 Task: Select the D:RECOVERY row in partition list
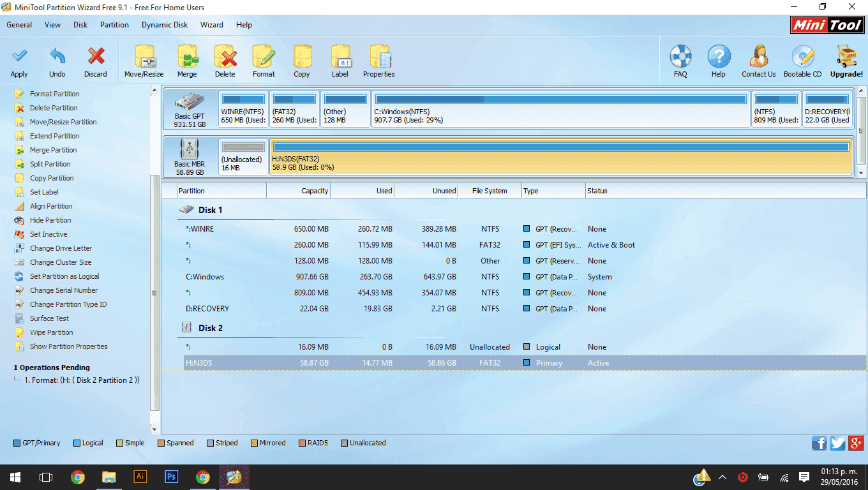tap(514, 309)
